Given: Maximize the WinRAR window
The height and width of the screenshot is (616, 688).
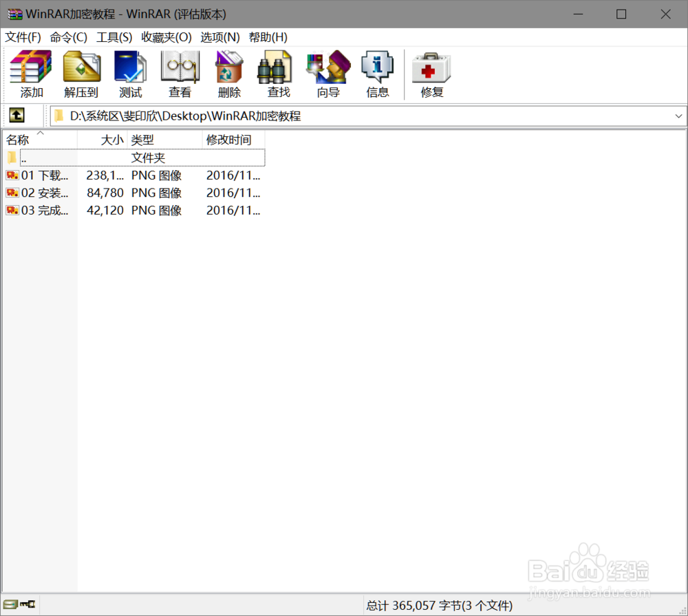Looking at the screenshot, I should click(x=621, y=14).
